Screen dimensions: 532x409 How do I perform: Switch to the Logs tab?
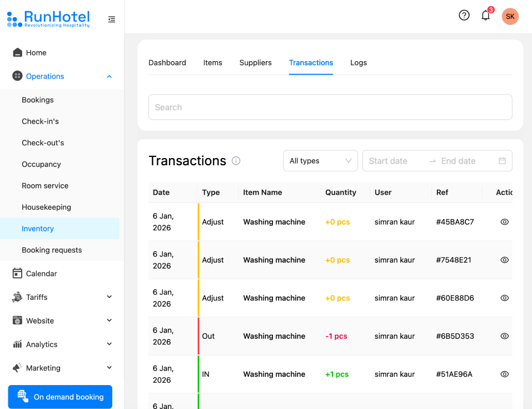click(359, 63)
